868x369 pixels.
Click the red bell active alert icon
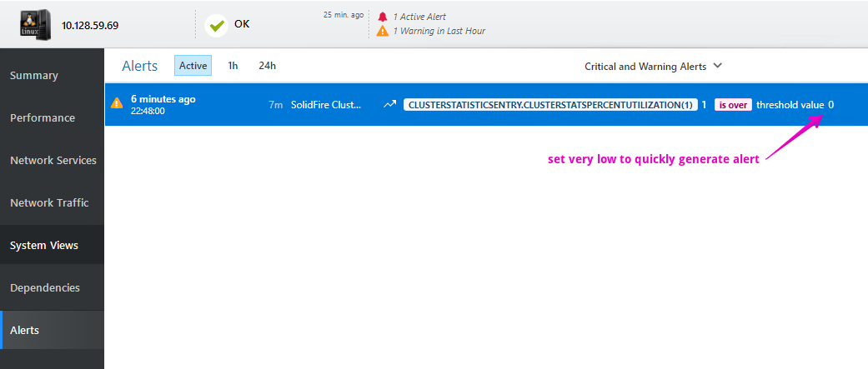[x=383, y=17]
